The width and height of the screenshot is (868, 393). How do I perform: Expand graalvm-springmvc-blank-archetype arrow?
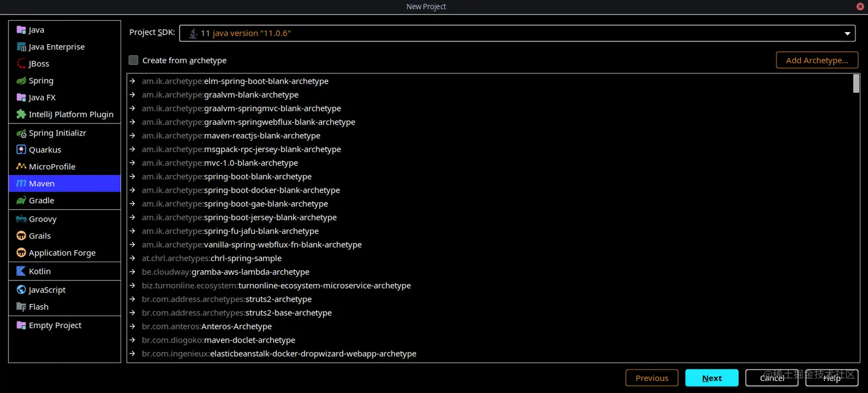point(133,108)
